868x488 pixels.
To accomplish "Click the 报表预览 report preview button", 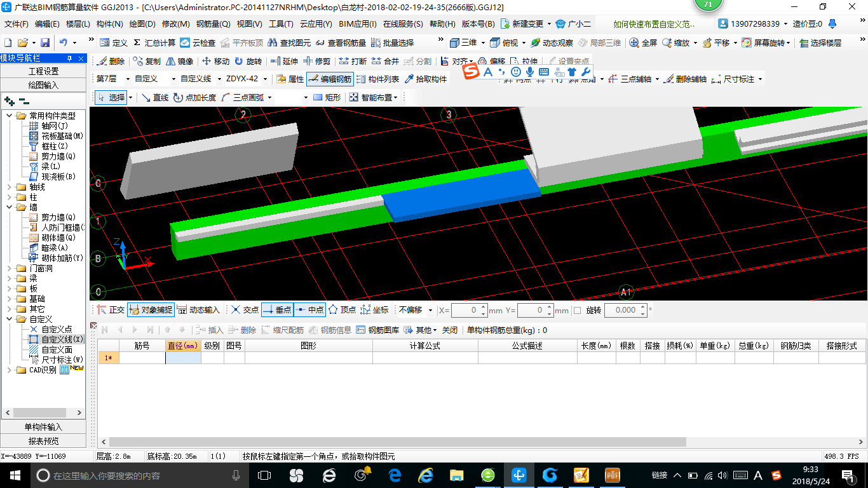I will [x=43, y=441].
